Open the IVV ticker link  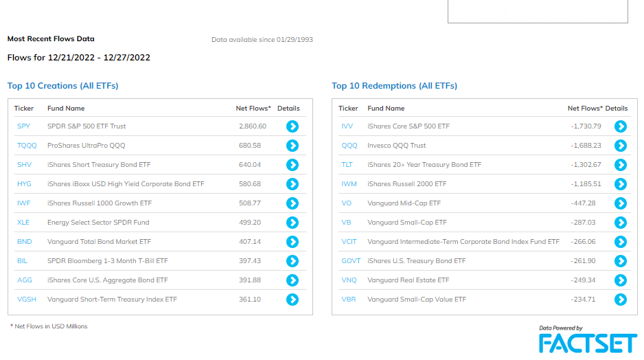[347, 126]
